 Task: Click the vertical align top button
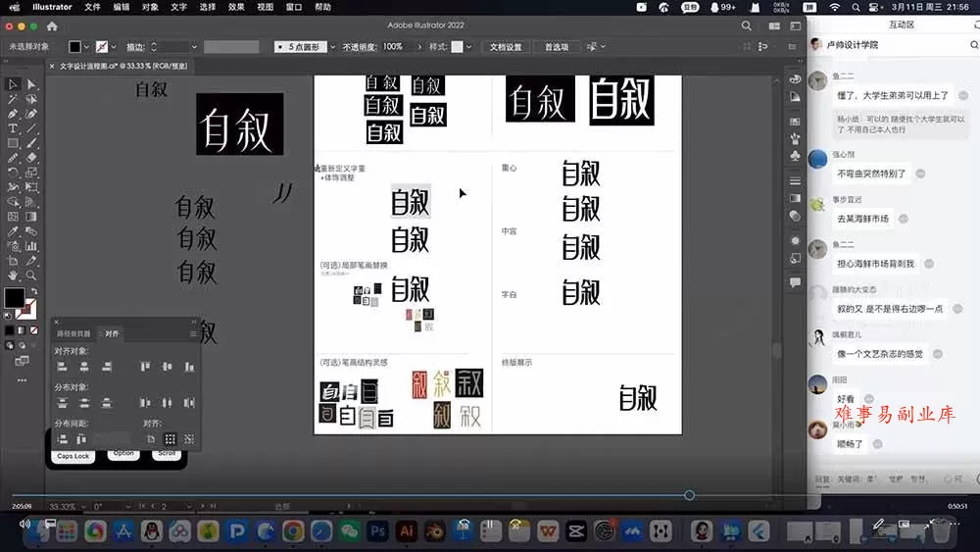(x=145, y=367)
